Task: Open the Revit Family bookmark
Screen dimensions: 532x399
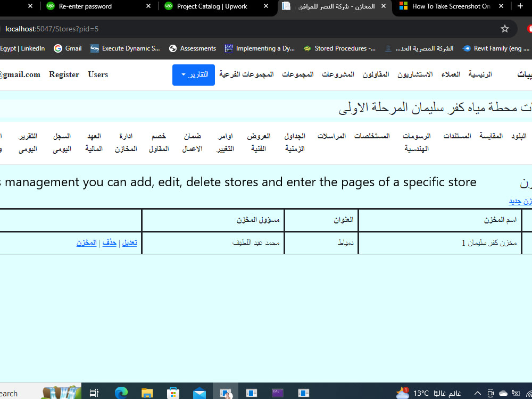Action: coord(496,48)
